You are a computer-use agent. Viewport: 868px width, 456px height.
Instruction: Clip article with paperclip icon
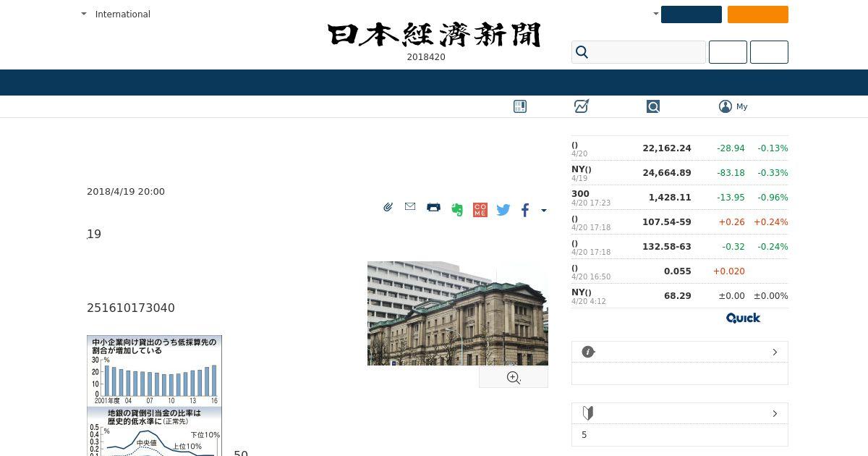[388, 208]
